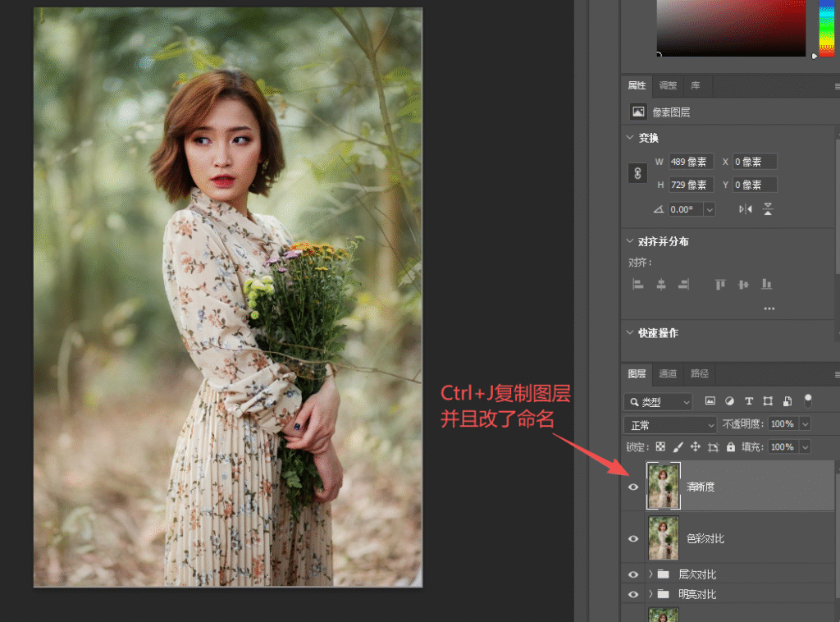
Task: Open the rotation angle dropdown
Action: tap(710, 209)
